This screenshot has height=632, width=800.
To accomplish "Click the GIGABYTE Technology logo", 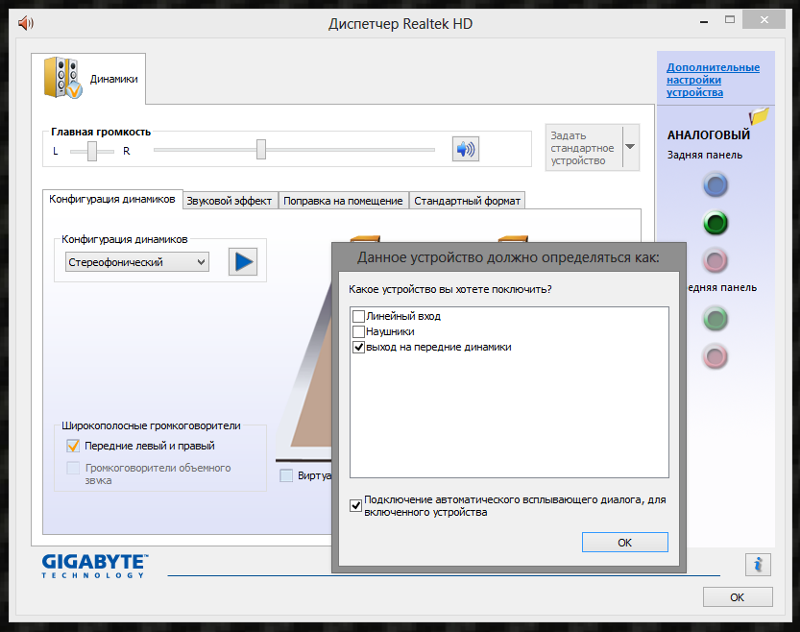I will click(x=95, y=566).
